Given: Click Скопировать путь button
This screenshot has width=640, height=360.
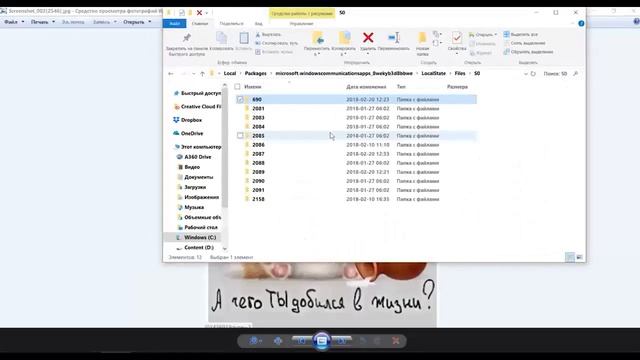Looking at the screenshot, I should [277, 43].
